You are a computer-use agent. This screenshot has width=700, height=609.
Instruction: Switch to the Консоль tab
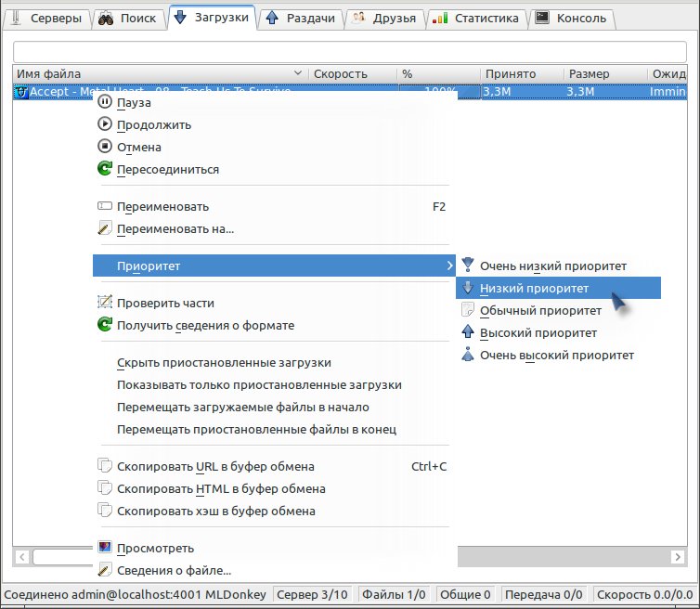[x=571, y=19]
